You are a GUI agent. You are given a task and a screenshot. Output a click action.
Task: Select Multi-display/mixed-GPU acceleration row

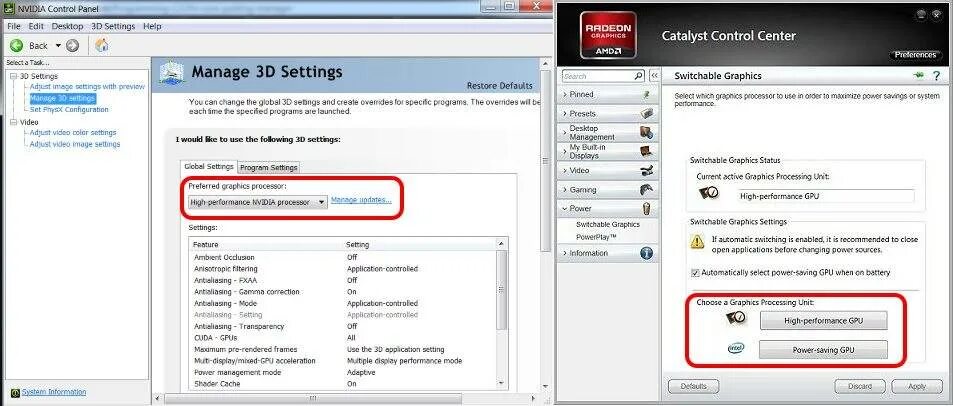(343, 361)
